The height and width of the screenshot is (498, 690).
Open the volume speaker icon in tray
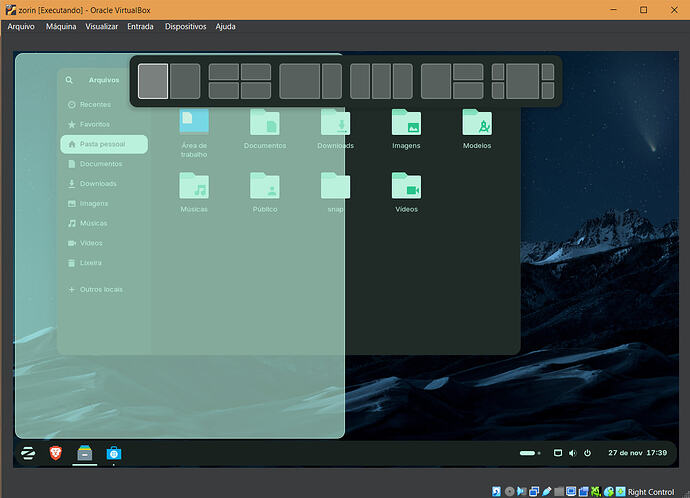coord(572,453)
